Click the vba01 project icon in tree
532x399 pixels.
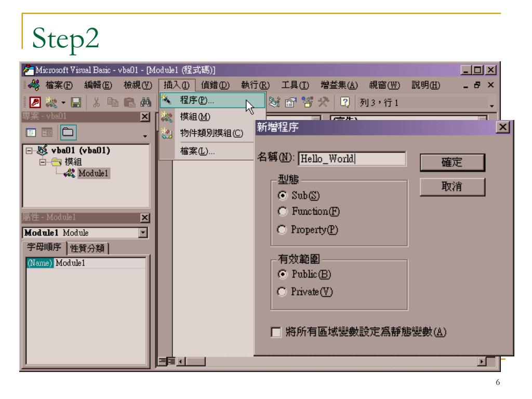(x=43, y=150)
